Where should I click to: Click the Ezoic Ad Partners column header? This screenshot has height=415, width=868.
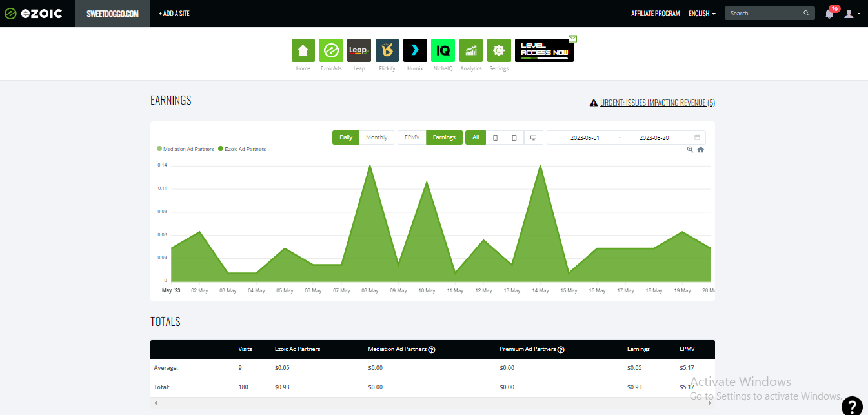coord(298,349)
